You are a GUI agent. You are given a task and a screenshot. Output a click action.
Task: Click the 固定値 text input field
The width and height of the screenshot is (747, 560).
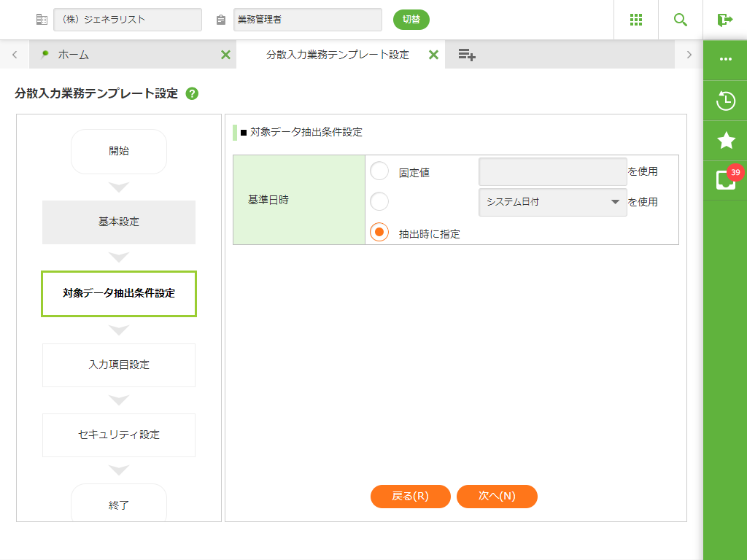click(x=552, y=172)
